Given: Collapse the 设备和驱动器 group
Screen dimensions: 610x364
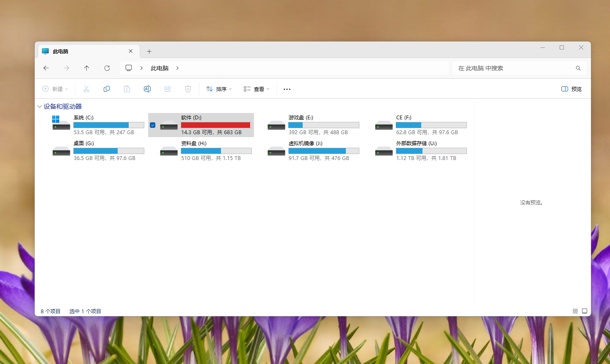Looking at the screenshot, I should (x=39, y=107).
